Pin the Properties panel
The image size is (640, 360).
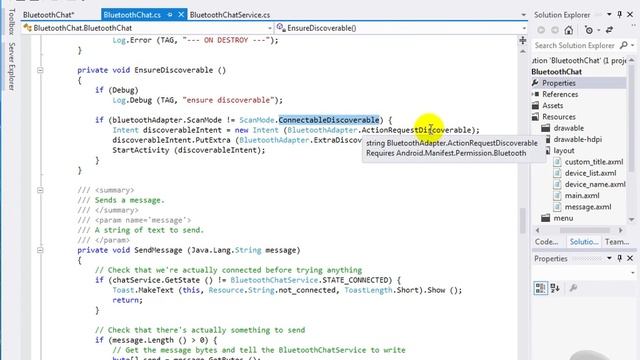click(620, 258)
